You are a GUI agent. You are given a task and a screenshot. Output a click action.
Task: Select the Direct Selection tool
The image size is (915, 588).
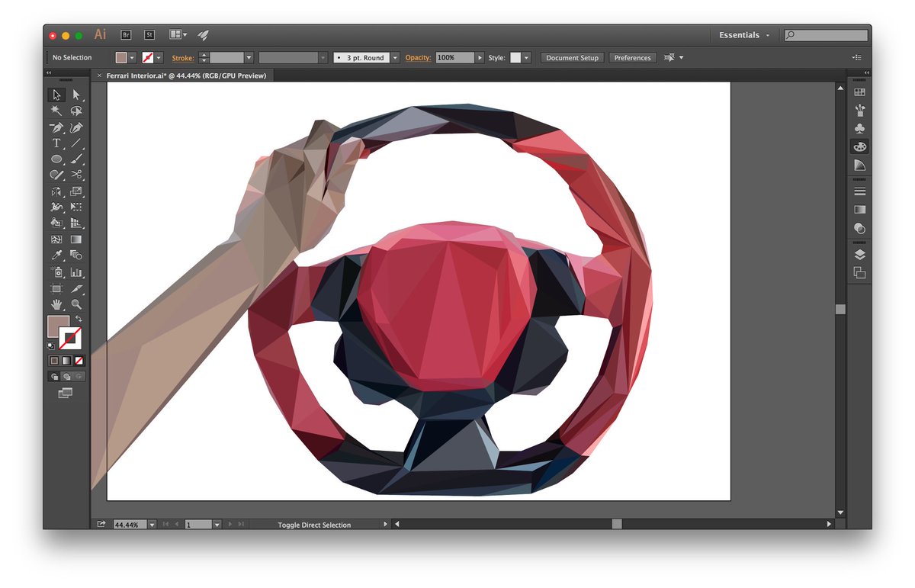(76, 95)
